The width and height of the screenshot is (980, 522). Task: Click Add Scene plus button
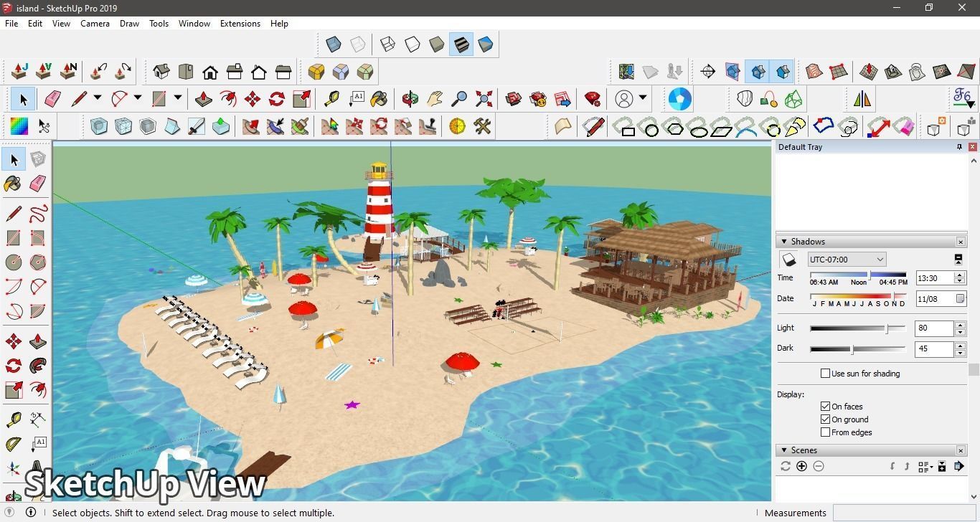(801, 466)
